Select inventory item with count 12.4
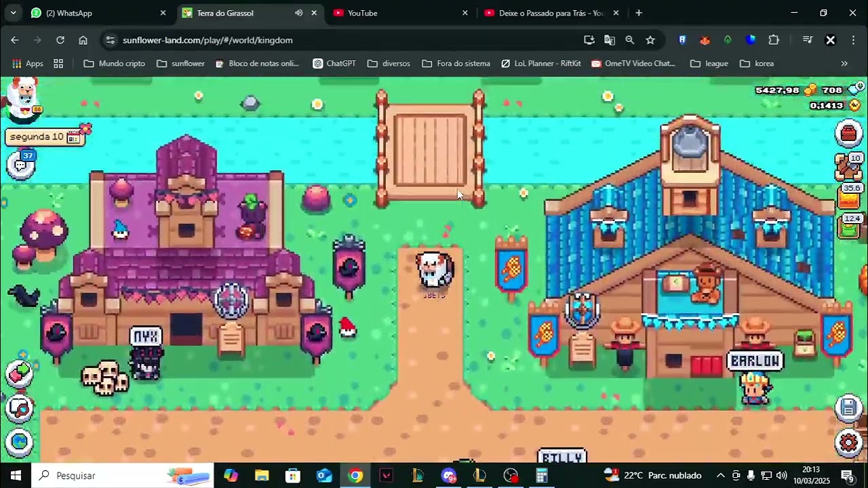Screen dimensions: 868x488 point(850,226)
